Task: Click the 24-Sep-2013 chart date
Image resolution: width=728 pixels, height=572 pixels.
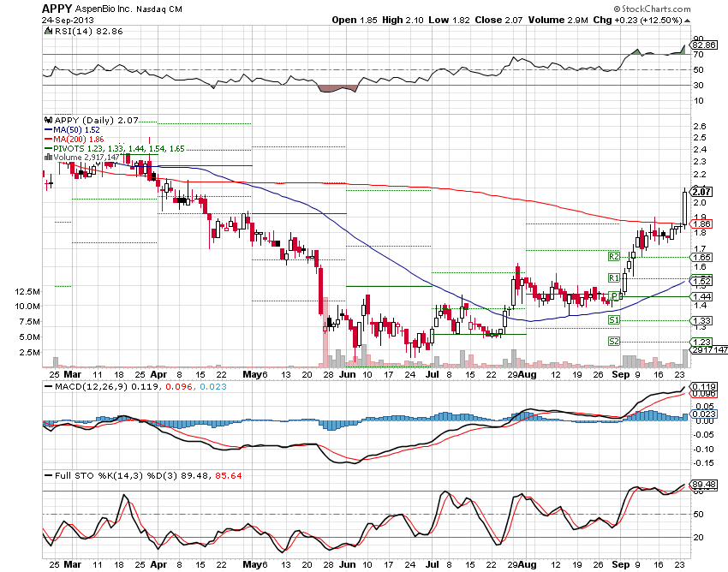Action: coord(68,21)
